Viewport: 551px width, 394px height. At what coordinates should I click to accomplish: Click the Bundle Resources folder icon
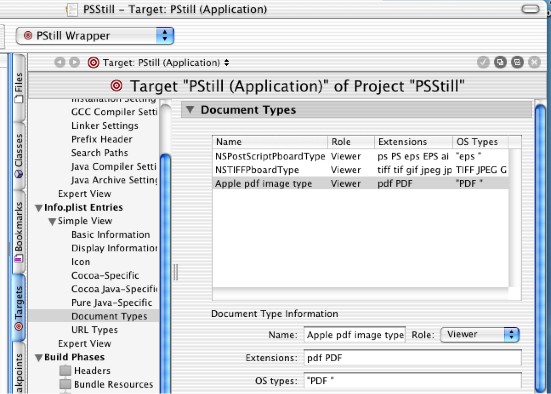point(65,384)
